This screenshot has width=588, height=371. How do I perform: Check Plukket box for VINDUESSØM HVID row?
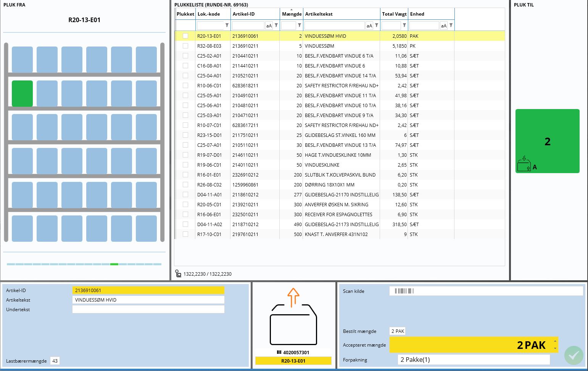pos(185,36)
